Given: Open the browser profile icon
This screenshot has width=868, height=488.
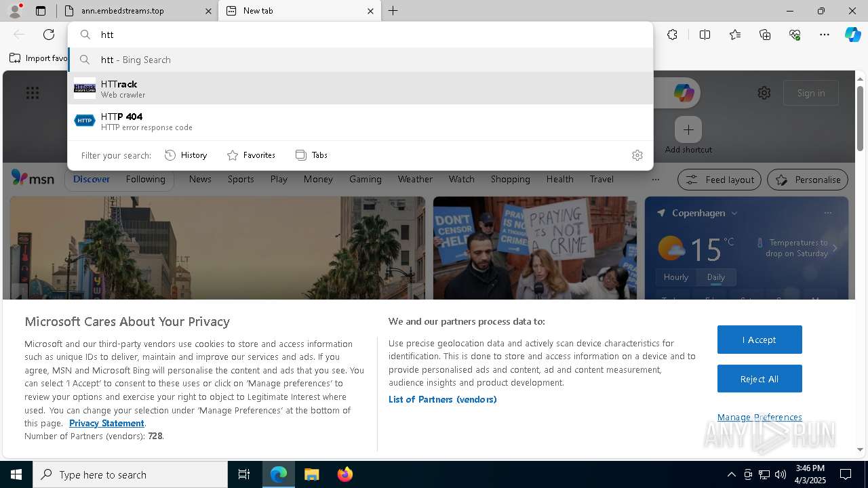Looking at the screenshot, I should pyautogui.click(x=15, y=11).
